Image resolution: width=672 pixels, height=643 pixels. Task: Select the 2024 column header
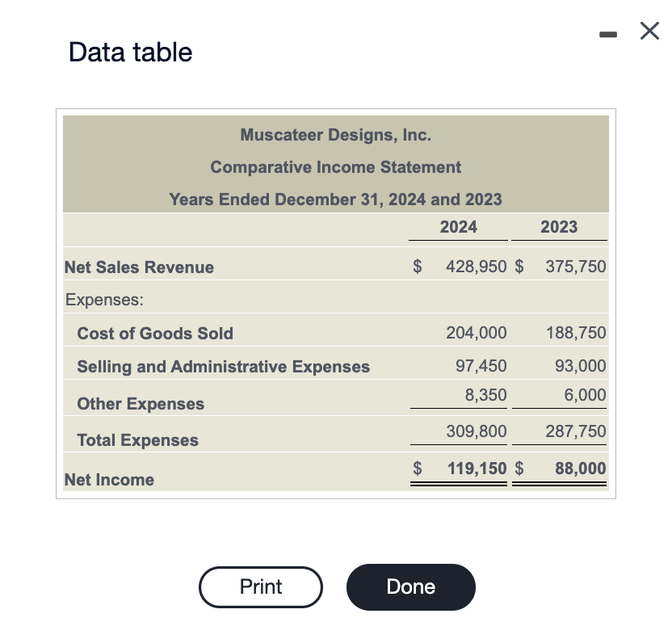(x=458, y=227)
